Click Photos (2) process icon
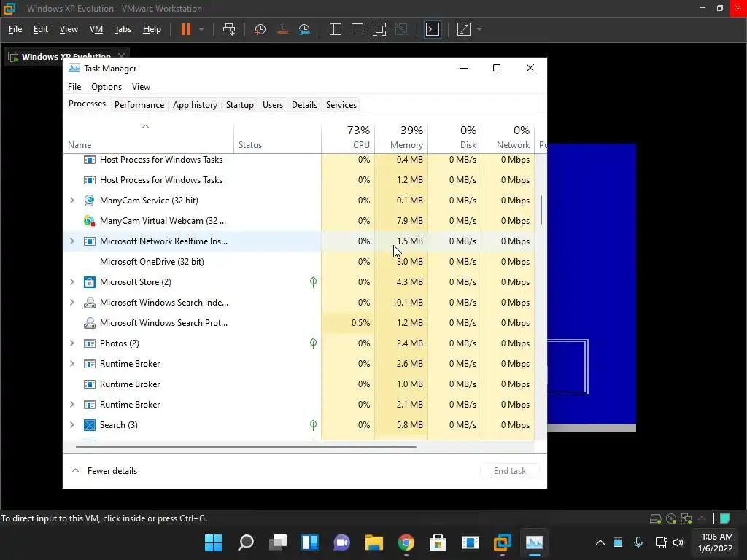747x560 pixels. click(x=89, y=343)
